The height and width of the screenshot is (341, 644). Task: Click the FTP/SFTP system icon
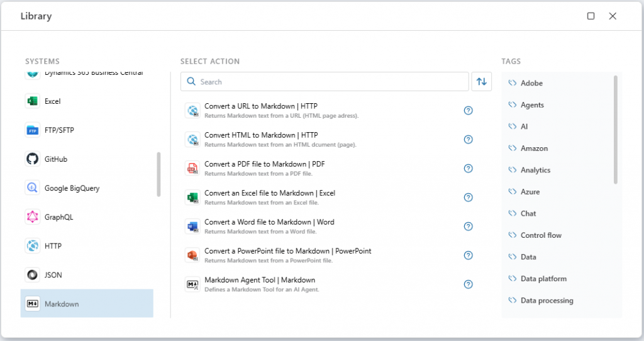coord(32,130)
